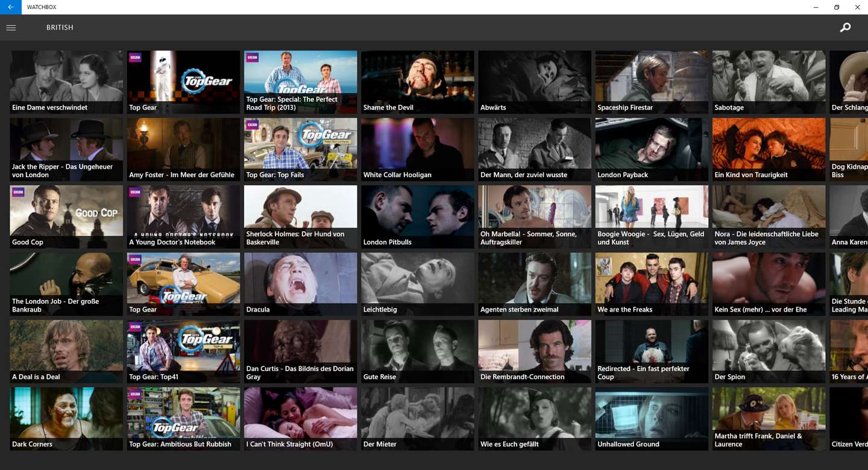Choose the Gute Reise tile
Image resolution: width=868 pixels, height=470 pixels.
[x=417, y=352]
